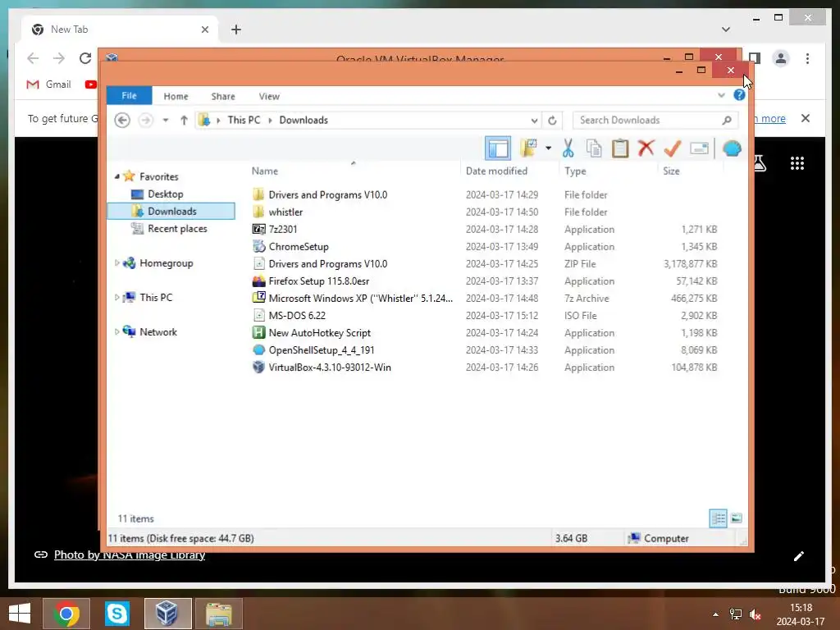This screenshot has width=840, height=630.
Task: Click the Paste clipboard icon
Action: pyautogui.click(x=620, y=148)
